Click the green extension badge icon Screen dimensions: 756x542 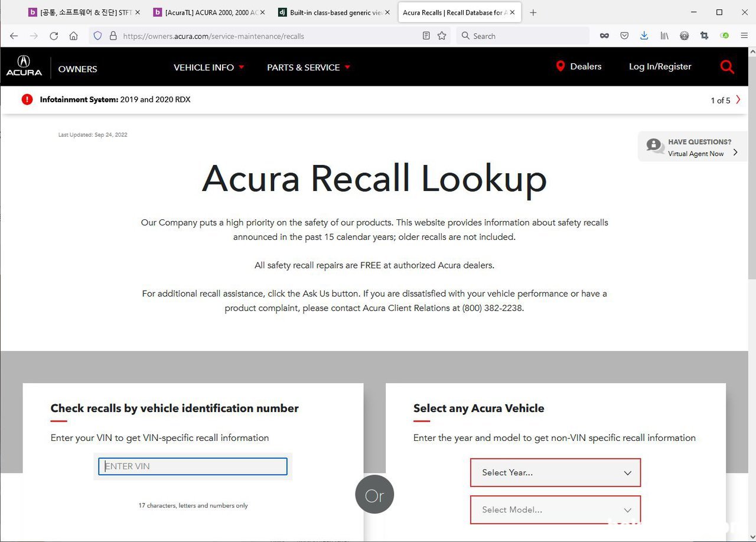pos(725,36)
